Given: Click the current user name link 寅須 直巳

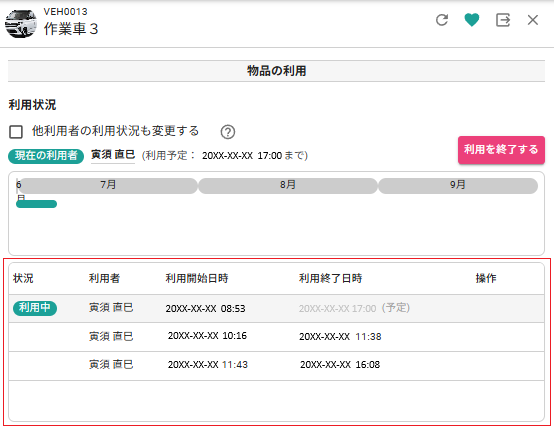Looking at the screenshot, I should coord(113,155).
